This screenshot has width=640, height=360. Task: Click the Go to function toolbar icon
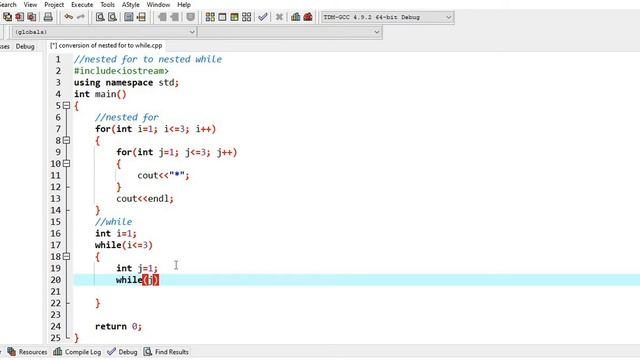click(x=129, y=17)
